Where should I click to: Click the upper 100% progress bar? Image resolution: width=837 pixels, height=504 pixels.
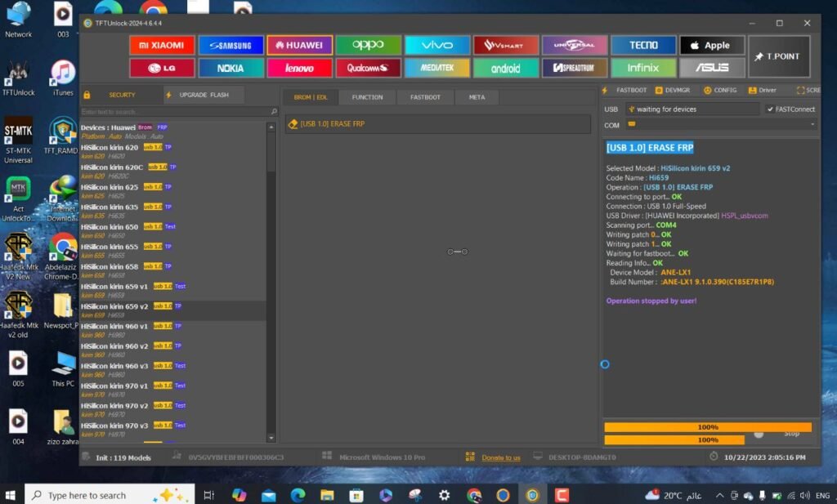point(708,427)
